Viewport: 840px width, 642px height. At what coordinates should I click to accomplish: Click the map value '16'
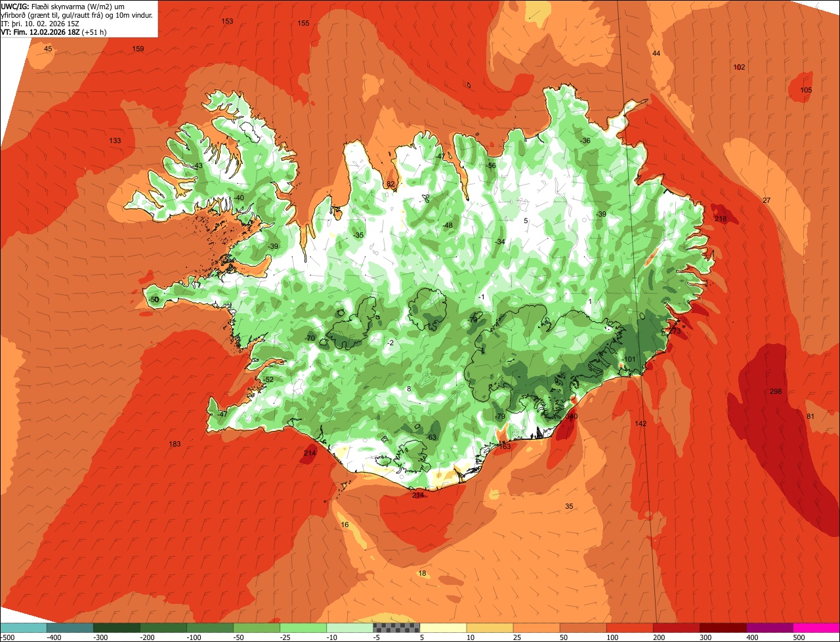click(345, 525)
